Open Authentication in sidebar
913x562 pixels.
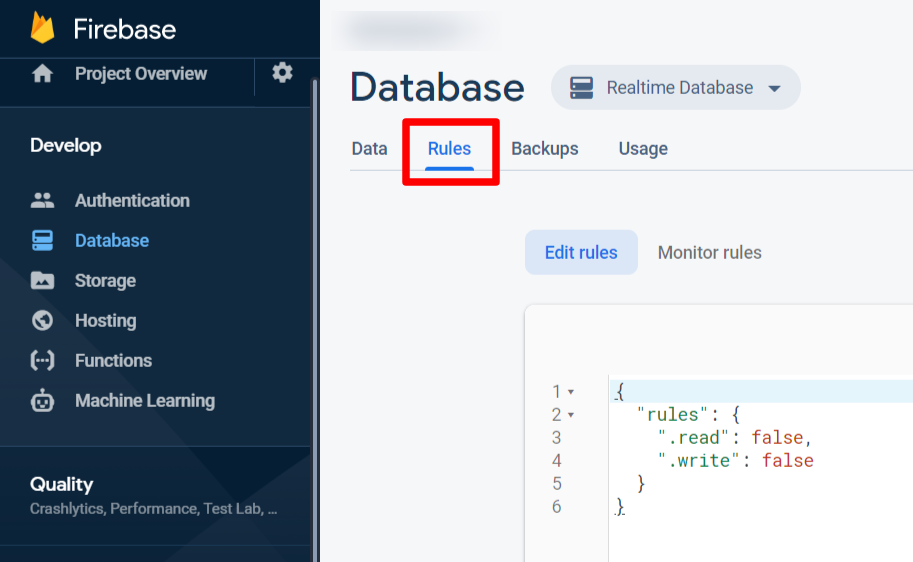[x=132, y=200]
